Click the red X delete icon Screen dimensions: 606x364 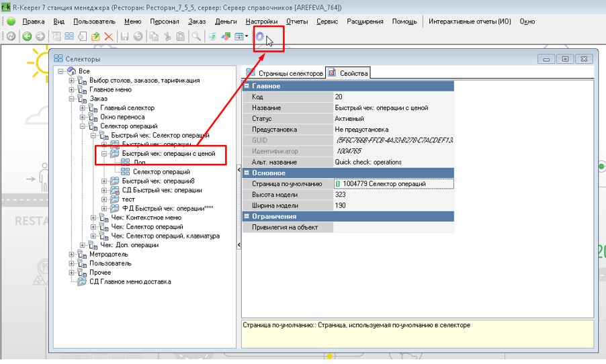pos(109,36)
